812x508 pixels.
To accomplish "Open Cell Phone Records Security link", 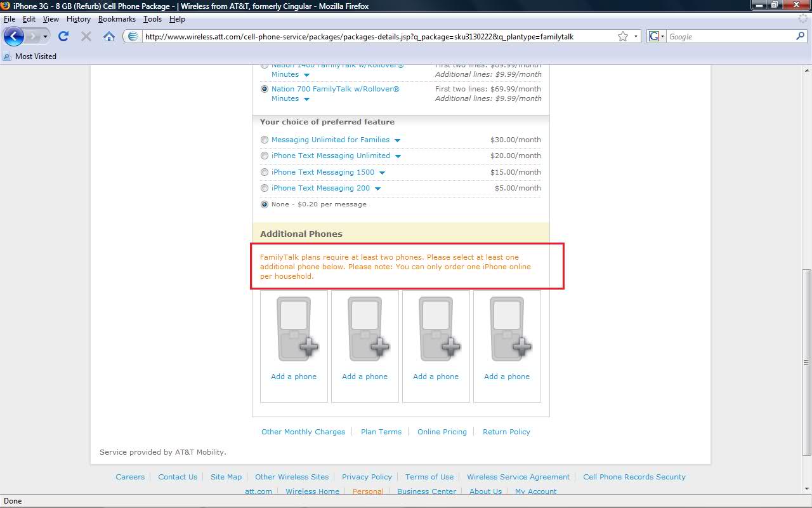I will click(x=634, y=477).
